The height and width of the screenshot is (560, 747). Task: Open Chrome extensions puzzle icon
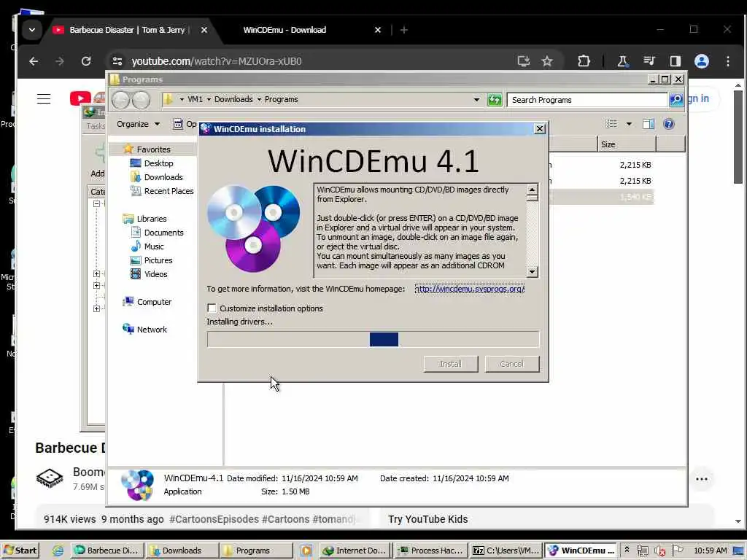point(584,61)
